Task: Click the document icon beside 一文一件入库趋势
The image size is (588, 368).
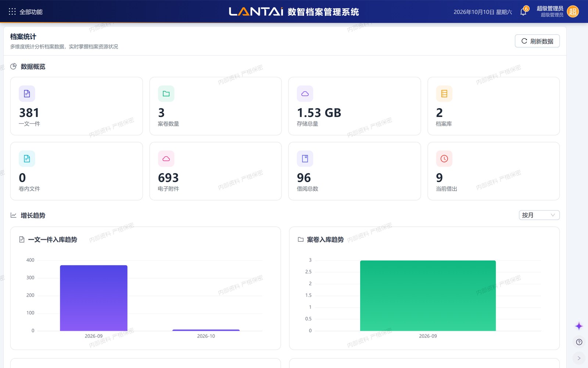Action: click(x=22, y=240)
